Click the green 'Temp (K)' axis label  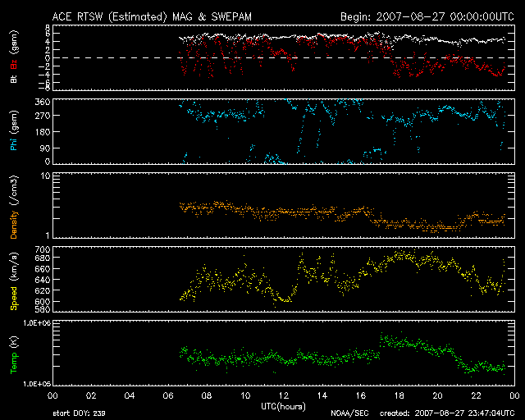[x=14, y=355]
